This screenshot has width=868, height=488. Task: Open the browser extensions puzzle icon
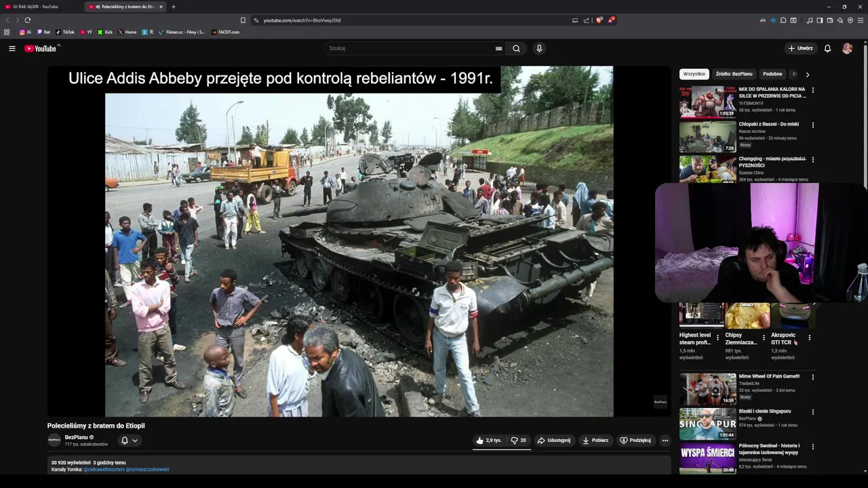point(783,20)
